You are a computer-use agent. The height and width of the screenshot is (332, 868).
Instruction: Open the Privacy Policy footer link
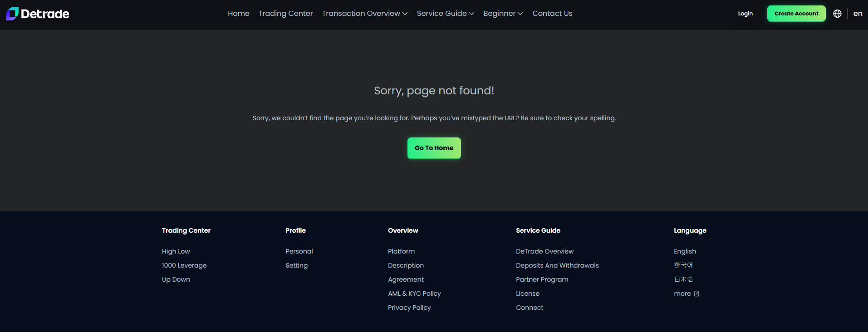point(409,308)
